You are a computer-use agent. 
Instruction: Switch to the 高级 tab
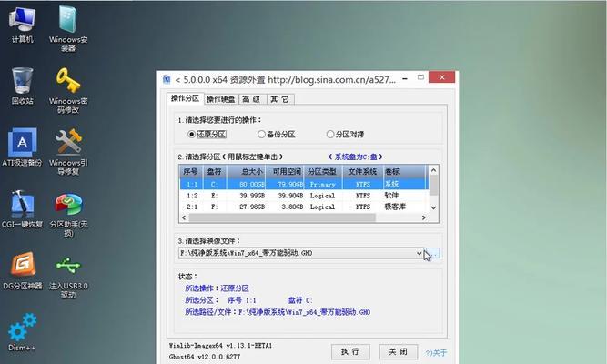pyautogui.click(x=252, y=99)
